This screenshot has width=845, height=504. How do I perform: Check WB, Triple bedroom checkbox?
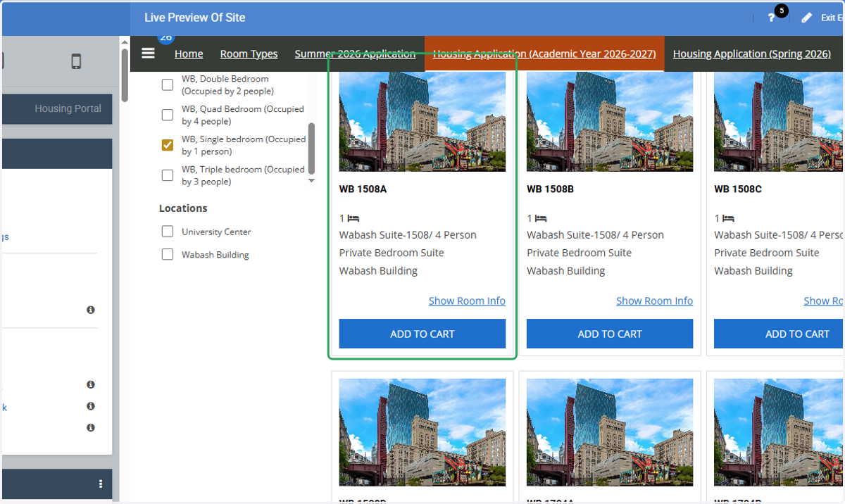point(168,175)
